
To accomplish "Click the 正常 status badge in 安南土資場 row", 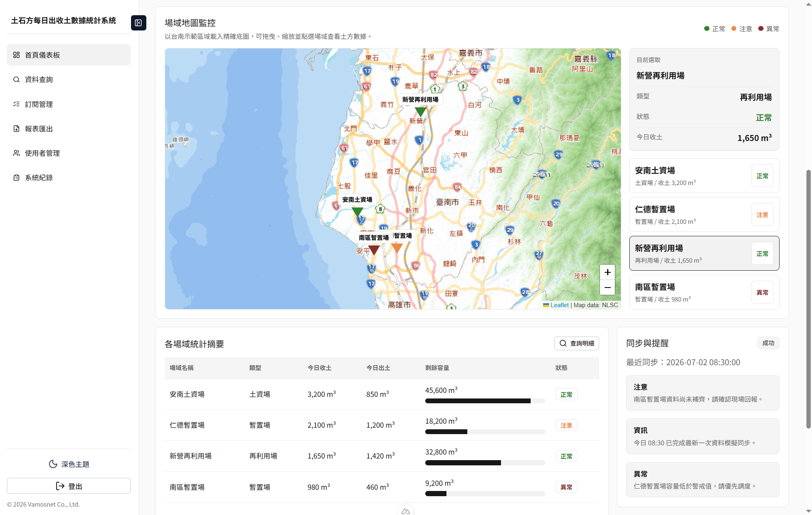I will point(566,394).
